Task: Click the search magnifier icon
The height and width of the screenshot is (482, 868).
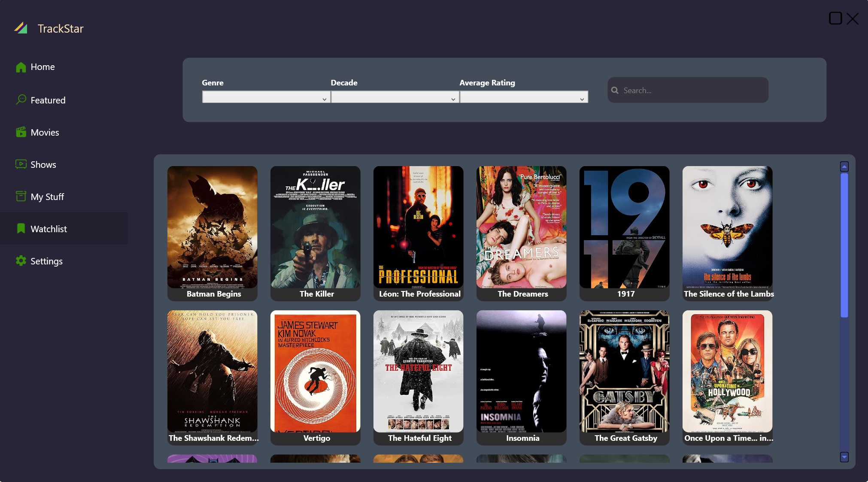Action: coord(615,91)
